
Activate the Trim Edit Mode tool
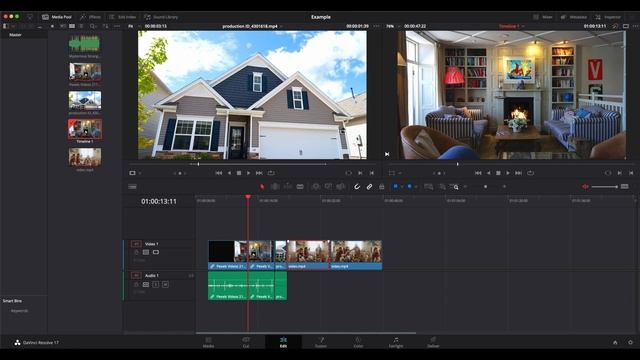275,187
